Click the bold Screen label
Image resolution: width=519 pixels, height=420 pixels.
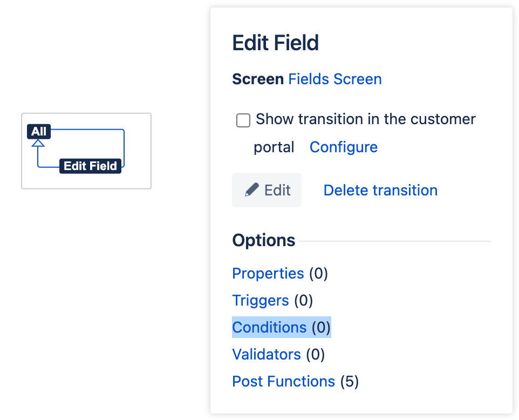click(x=258, y=79)
